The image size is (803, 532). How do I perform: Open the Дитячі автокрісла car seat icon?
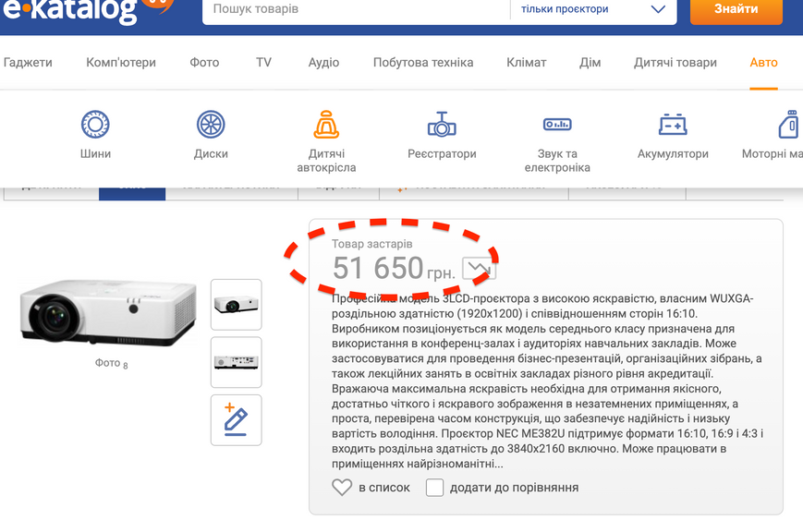tap(326, 125)
